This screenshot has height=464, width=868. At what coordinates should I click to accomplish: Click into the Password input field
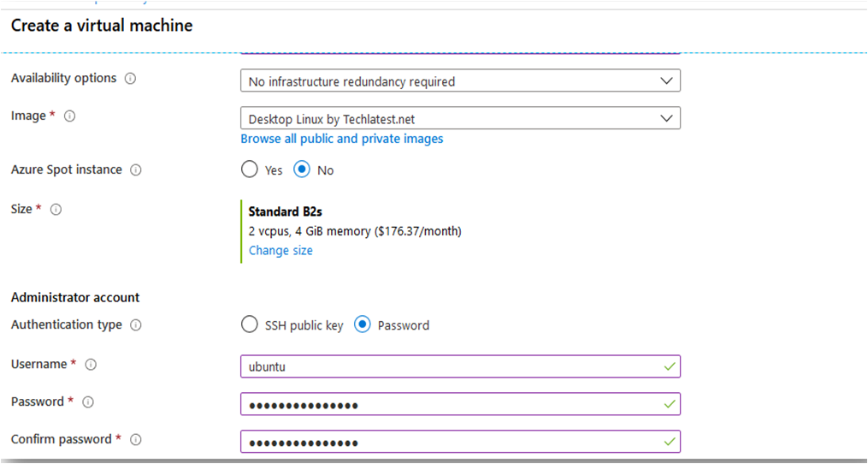(x=461, y=404)
